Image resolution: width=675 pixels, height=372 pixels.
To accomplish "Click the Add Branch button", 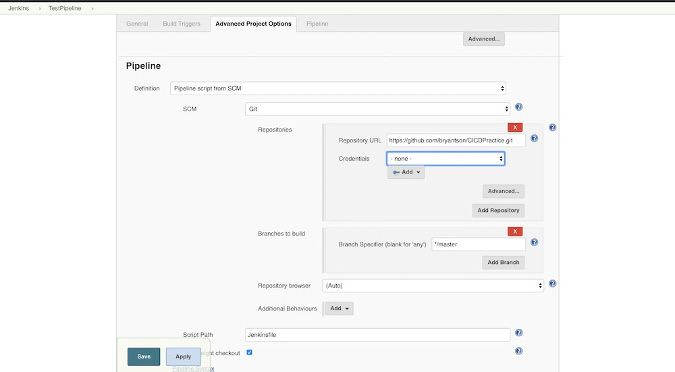I will pos(503,262).
